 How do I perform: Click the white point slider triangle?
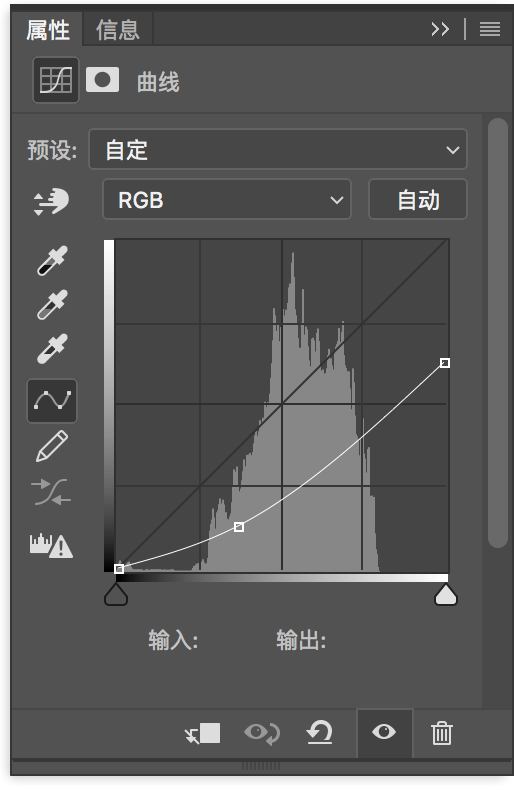[x=445, y=595]
